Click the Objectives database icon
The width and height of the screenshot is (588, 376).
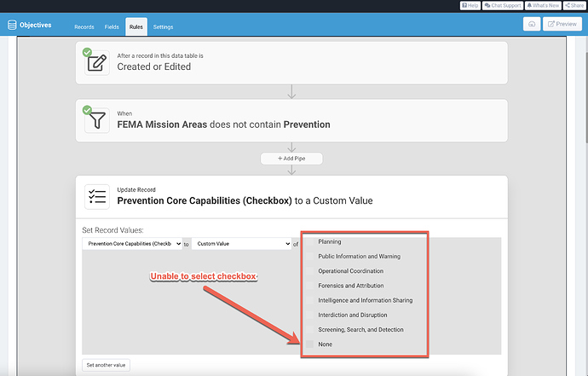pyautogui.click(x=12, y=25)
